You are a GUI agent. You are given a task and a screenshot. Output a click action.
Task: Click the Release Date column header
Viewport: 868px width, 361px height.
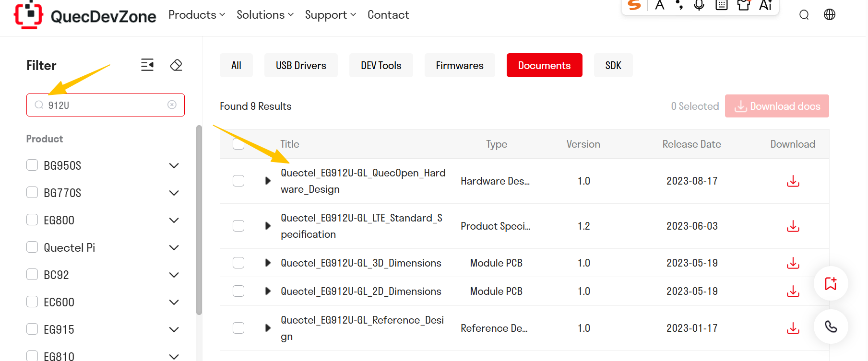[692, 144]
